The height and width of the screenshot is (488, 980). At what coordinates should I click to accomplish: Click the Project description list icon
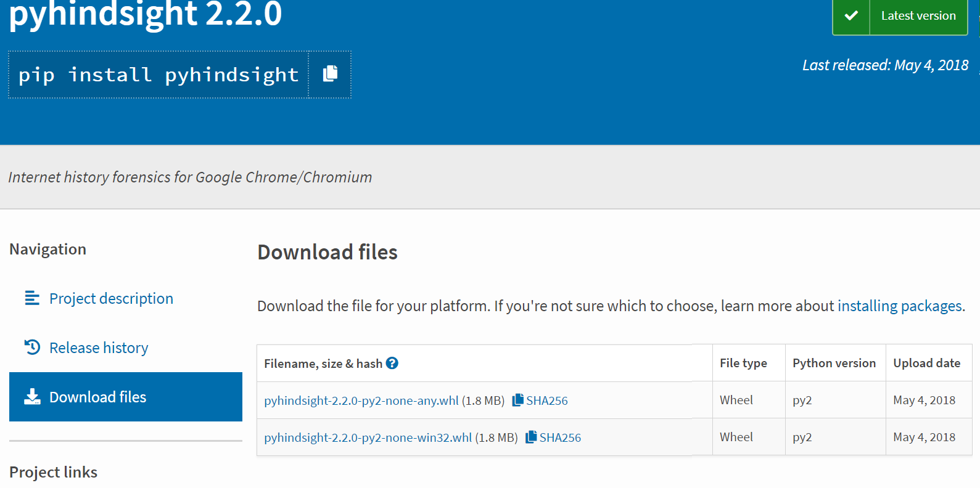tap(32, 298)
